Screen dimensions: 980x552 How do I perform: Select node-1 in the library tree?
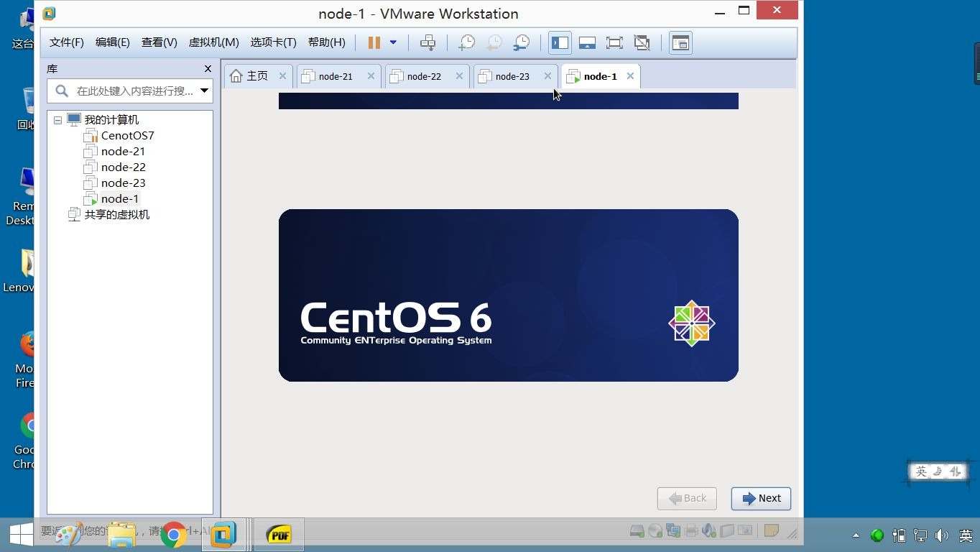point(120,198)
